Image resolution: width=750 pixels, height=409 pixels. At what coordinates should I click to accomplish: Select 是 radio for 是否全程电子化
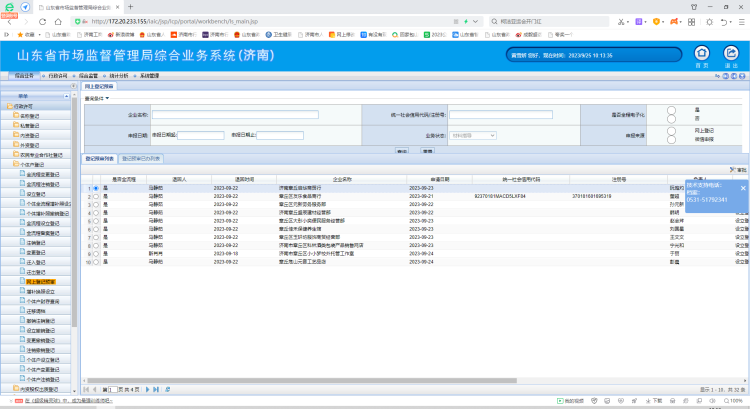pyautogui.click(x=671, y=111)
